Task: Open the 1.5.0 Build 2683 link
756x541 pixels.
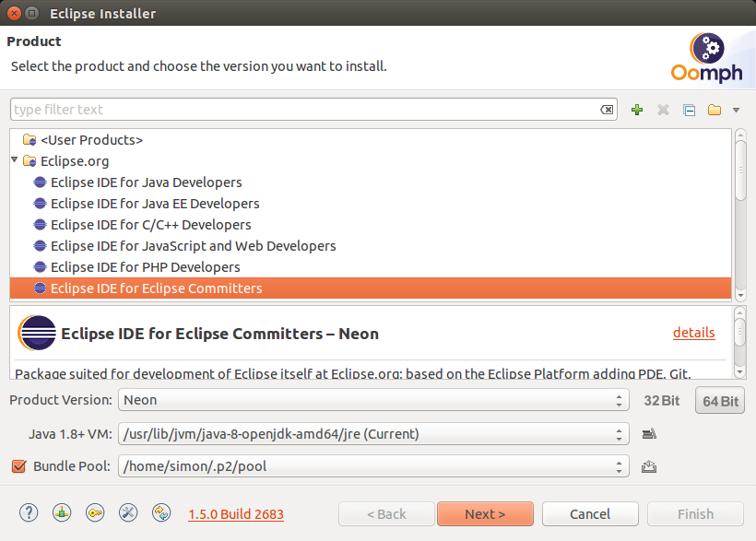Action: (x=236, y=514)
